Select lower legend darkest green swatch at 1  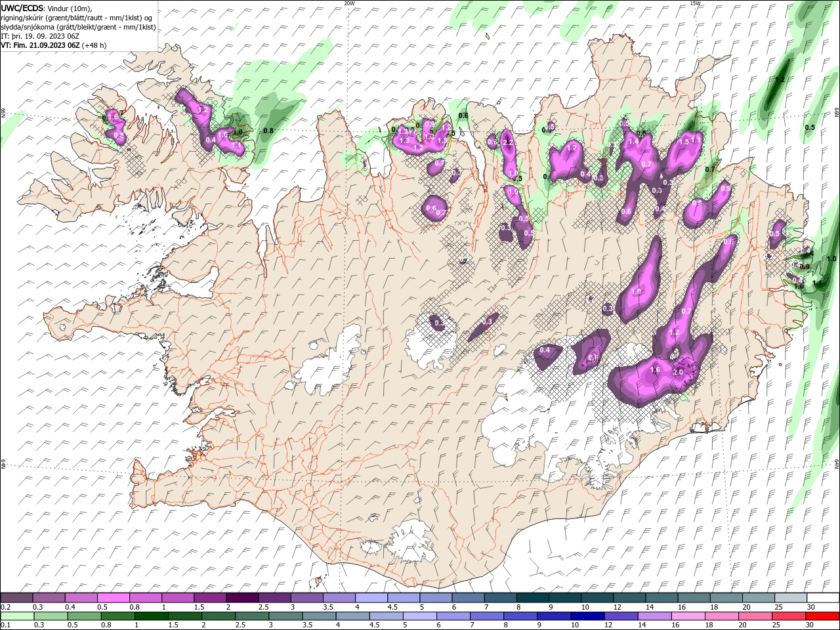pyautogui.click(x=151, y=616)
